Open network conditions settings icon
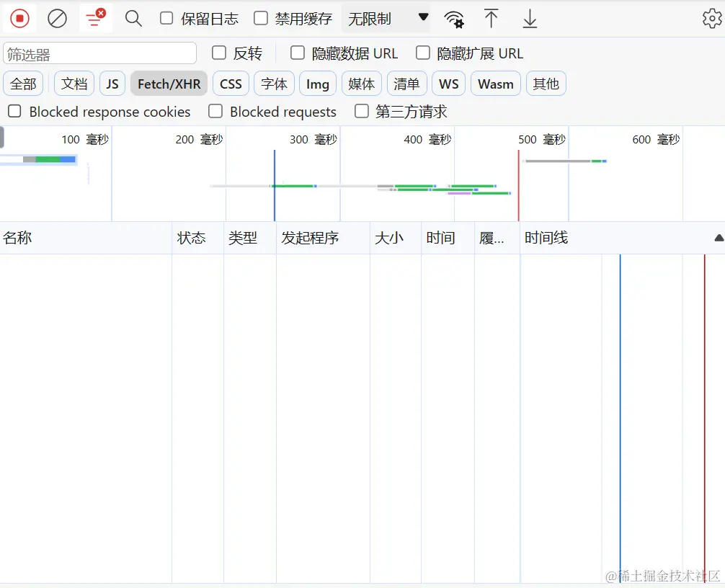The width and height of the screenshot is (725, 588). 454,19
